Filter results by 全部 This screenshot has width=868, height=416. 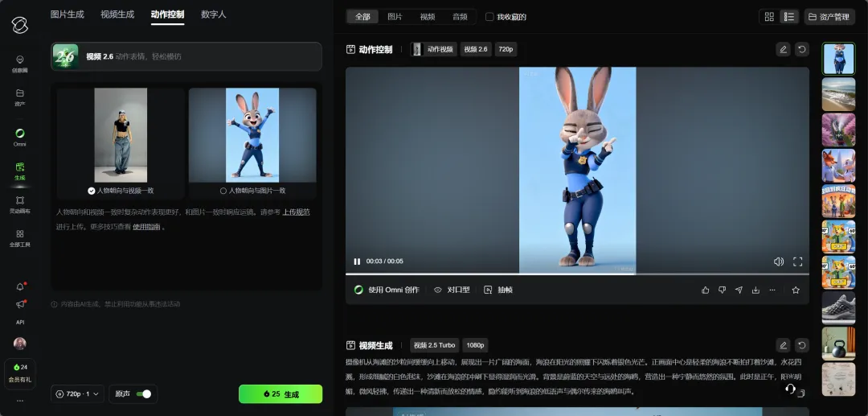[362, 17]
